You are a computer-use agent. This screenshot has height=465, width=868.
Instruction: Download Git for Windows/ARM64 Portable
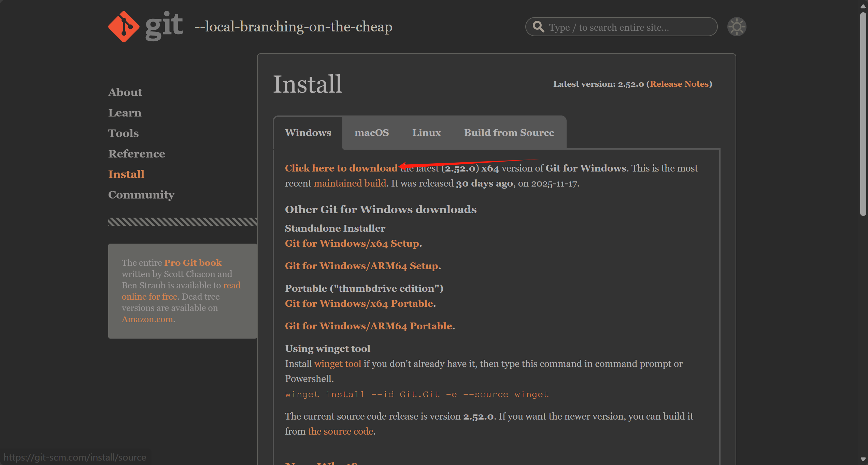pos(368,326)
